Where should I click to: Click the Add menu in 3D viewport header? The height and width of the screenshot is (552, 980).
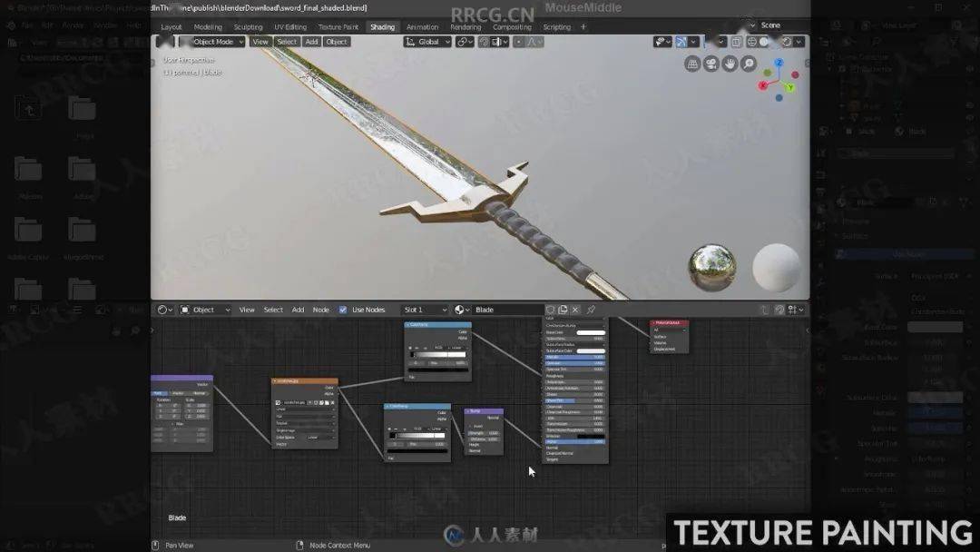(311, 42)
